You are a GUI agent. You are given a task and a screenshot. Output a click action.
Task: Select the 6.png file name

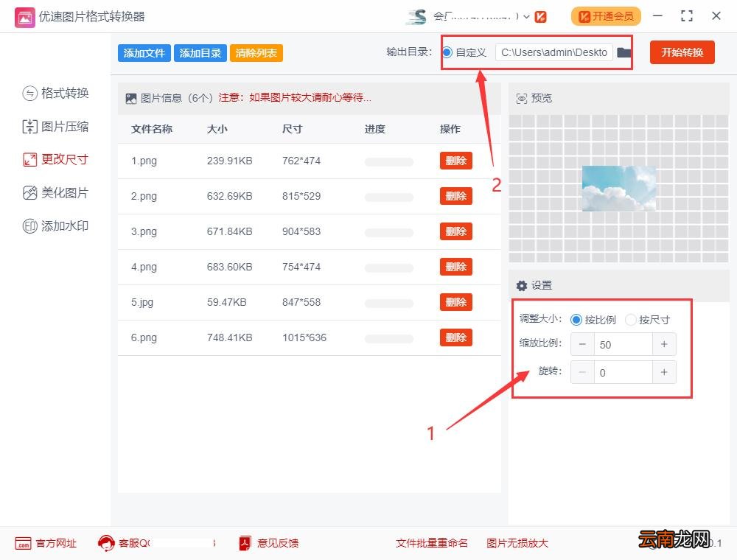click(x=144, y=337)
